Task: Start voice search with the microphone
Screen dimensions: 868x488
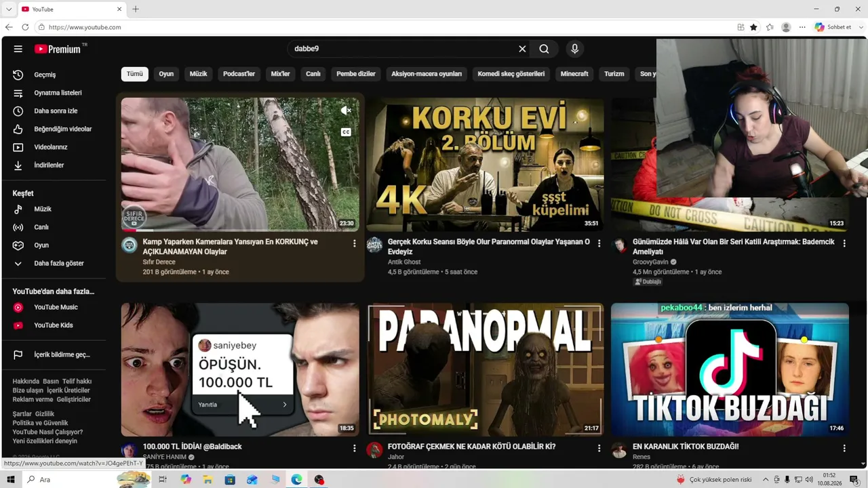Action: pos(574,49)
